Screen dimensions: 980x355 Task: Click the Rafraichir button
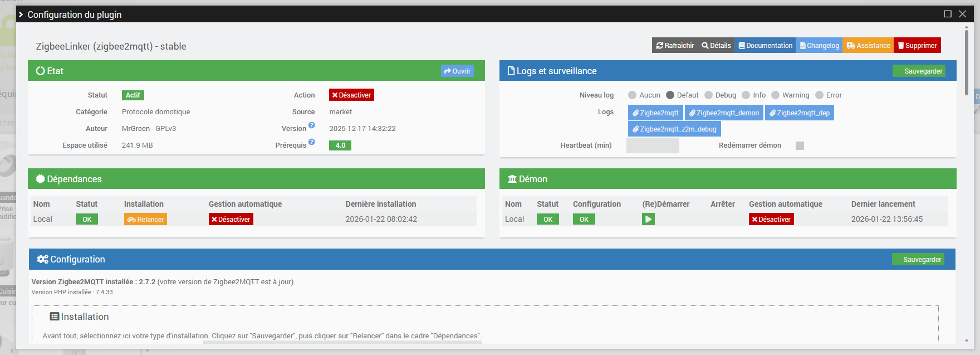(x=675, y=46)
